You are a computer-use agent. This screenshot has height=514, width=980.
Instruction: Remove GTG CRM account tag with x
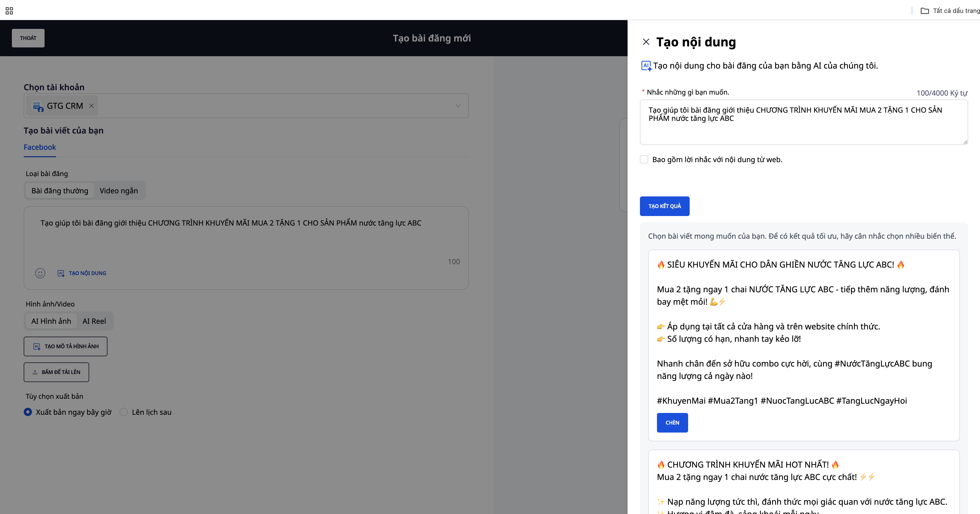coord(91,106)
